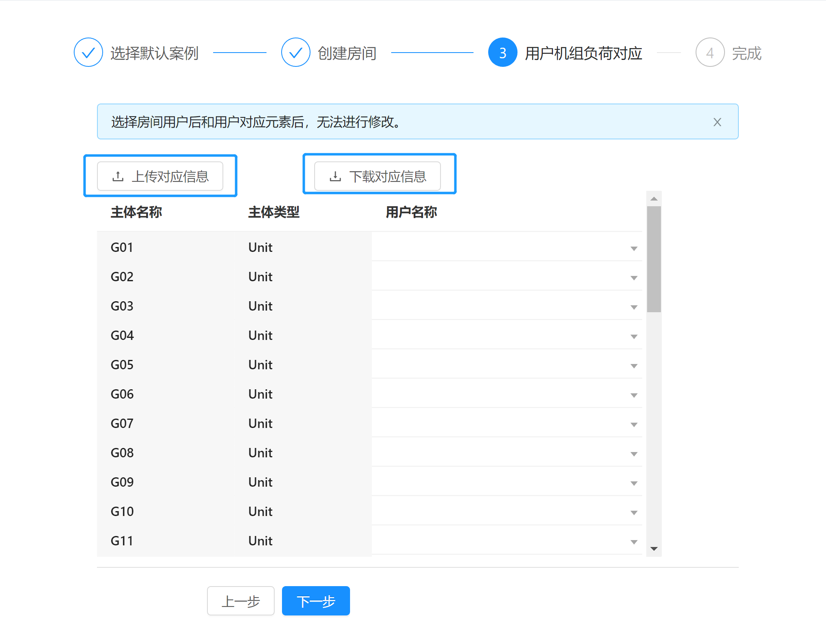Click the table scrollbar thumb
The height and width of the screenshot is (644, 826).
click(x=654, y=259)
